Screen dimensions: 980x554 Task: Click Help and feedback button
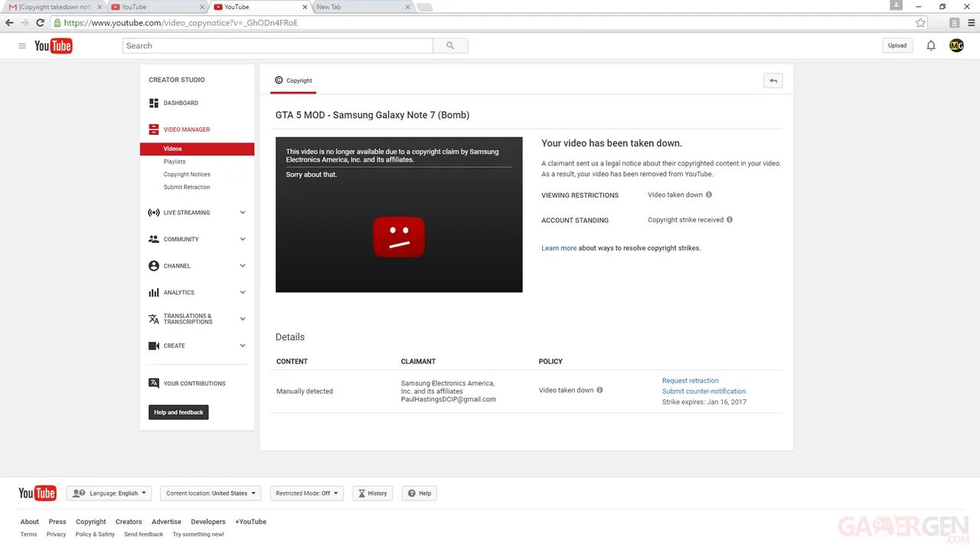[178, 412]
